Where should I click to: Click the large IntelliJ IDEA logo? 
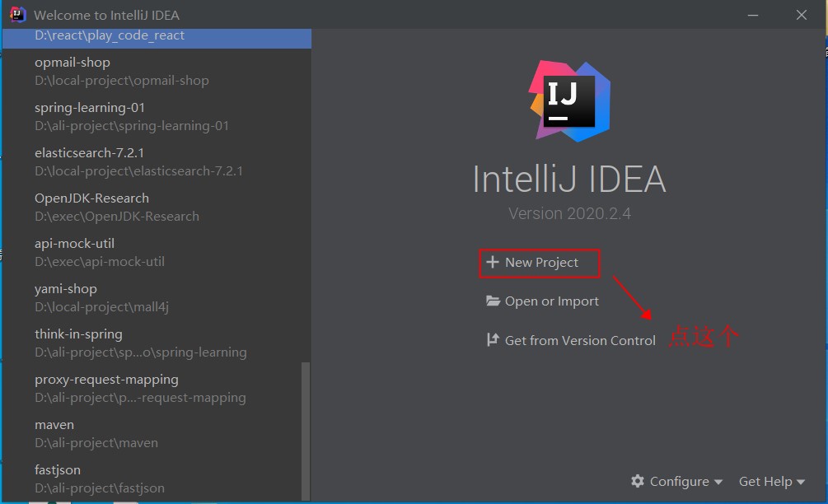click(569, 100)
